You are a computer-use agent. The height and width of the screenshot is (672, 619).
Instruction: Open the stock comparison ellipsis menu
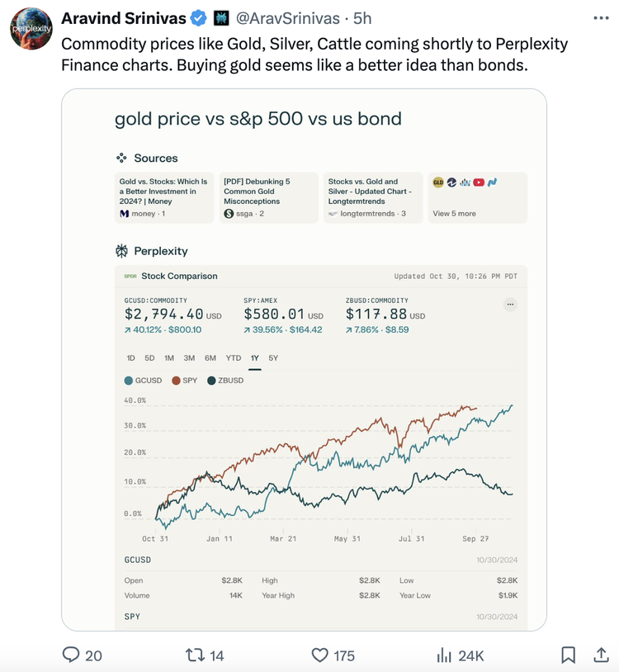pyautogui.click(x=510, y=305)
